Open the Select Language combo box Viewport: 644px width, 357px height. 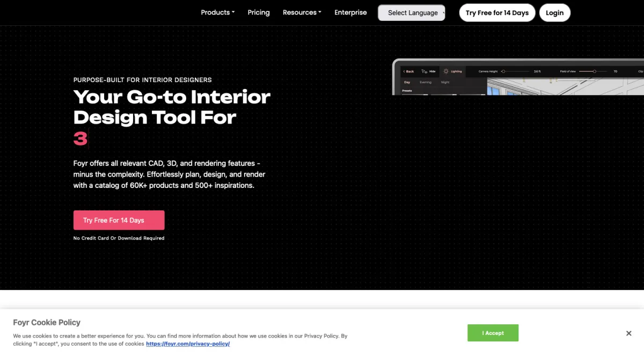[x=412, y=13]
